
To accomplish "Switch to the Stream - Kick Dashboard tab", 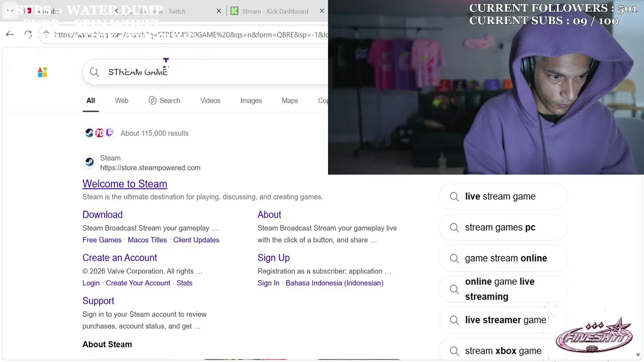I will pos(276,11).
